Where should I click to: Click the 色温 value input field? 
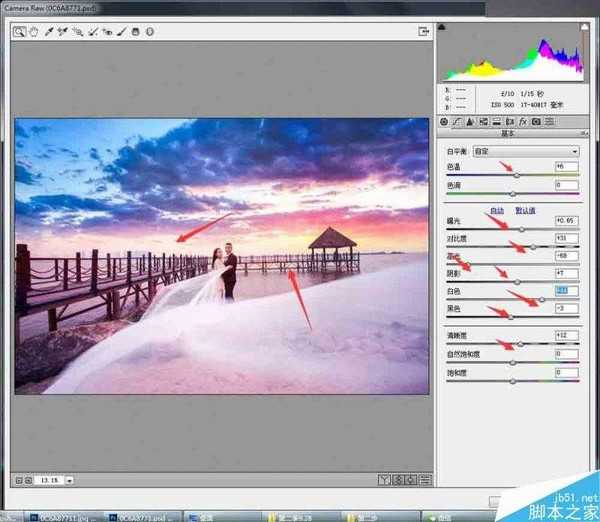click(x=566, y=166)
